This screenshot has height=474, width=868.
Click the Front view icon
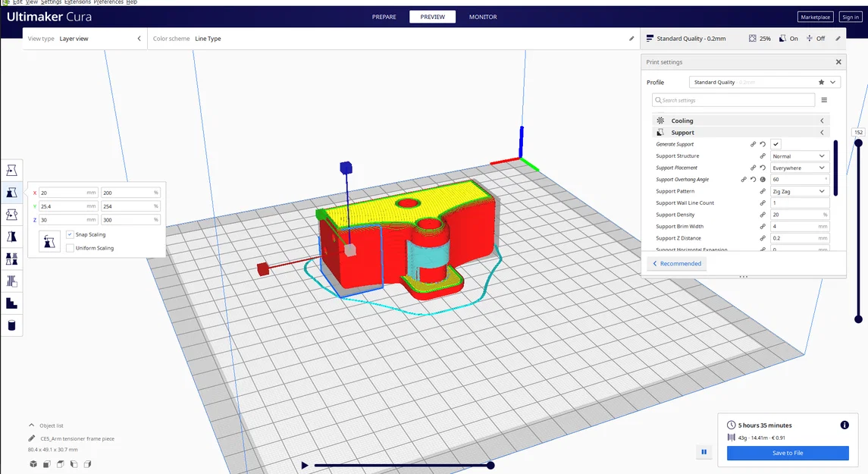pyautogui.click(x=46, y=463)
